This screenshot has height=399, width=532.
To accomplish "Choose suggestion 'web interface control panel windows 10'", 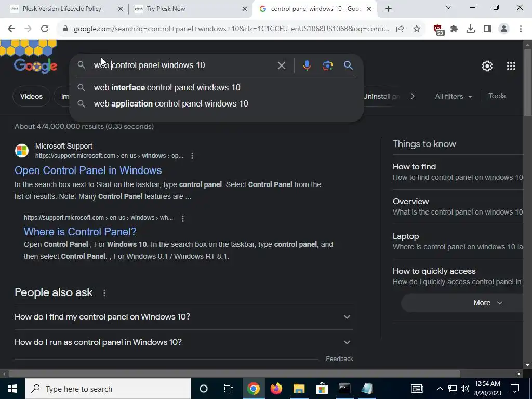I will point(216,87).
